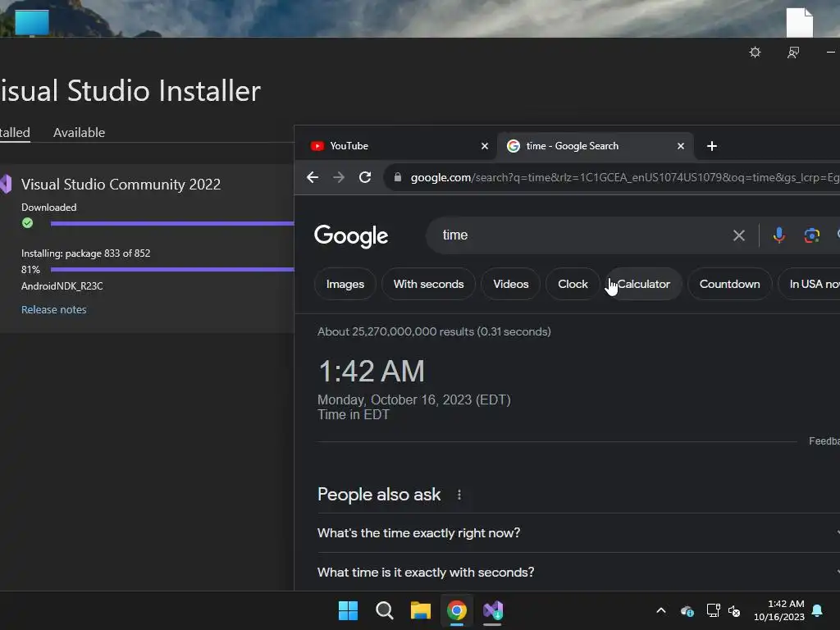Go back in Chrome history
840x630 pixels.
pyautogui.click(x=313, y=177)
